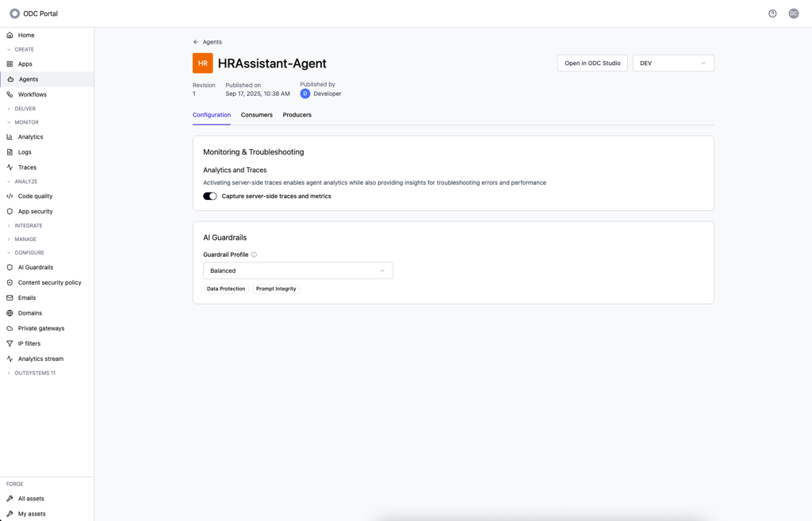This screenshot has height=521, width=812.
Task: Click the Analytics and Traces subheading
Action: point(235,170)
